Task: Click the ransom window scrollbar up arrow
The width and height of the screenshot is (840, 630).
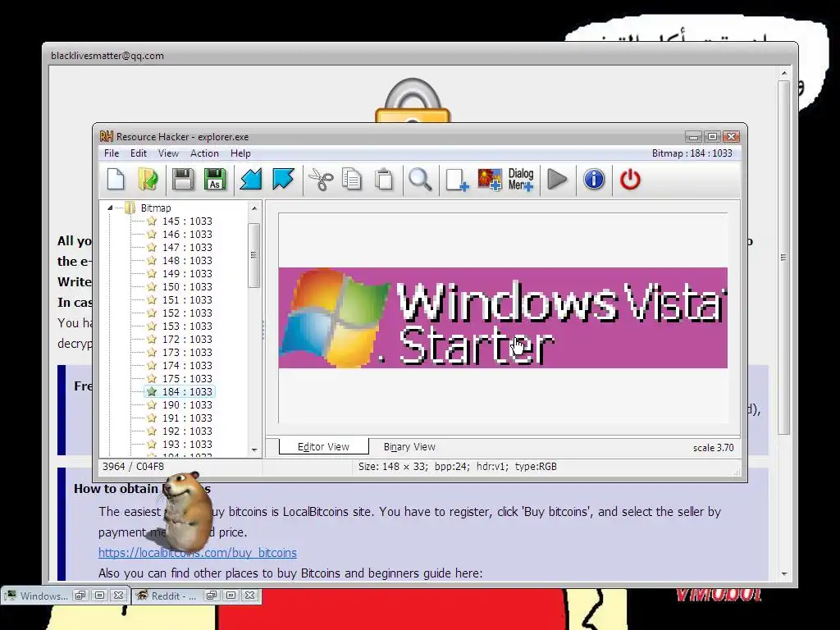Action: pos(783,73)
